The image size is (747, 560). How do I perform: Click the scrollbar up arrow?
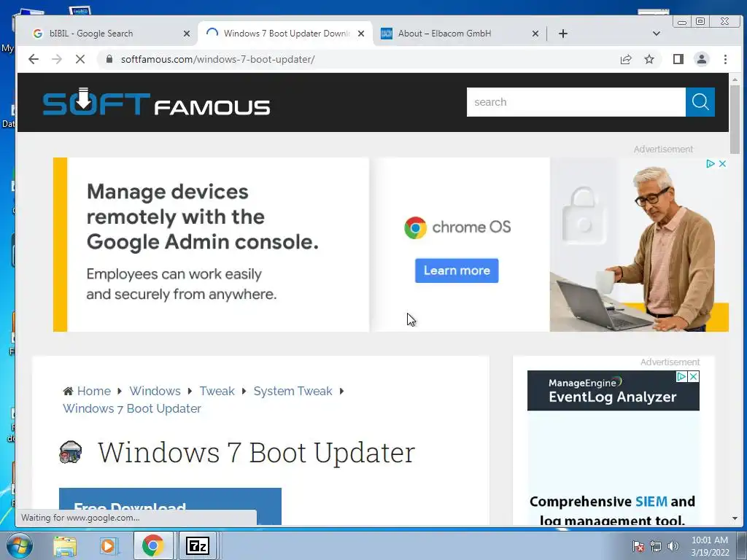coord(735,79)
